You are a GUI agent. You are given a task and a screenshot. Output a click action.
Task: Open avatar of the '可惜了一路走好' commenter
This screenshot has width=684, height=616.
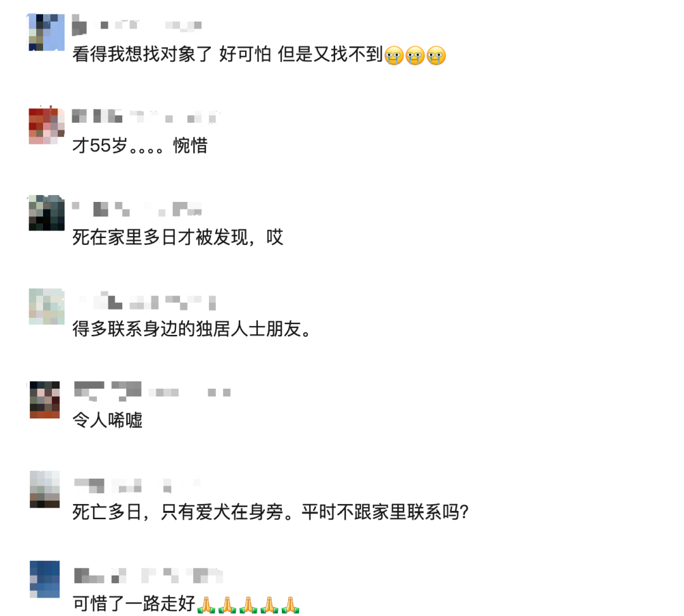pyautogui.click(x=44, y=579)
